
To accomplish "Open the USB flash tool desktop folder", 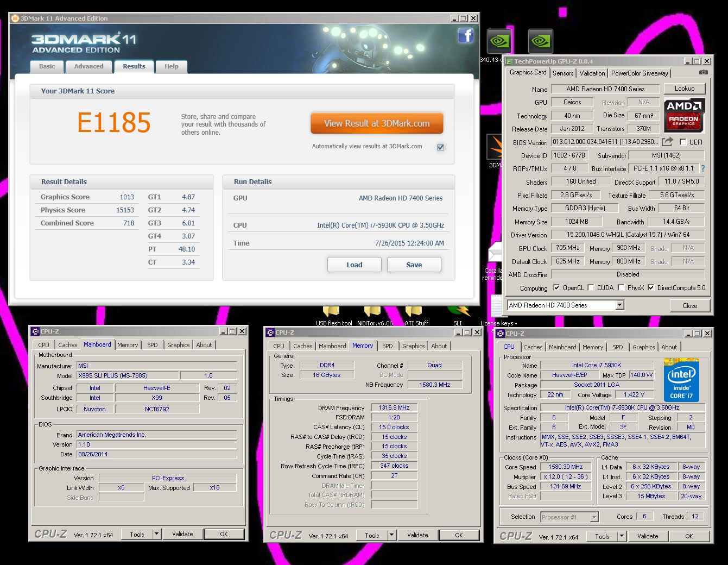I will 331,311.
